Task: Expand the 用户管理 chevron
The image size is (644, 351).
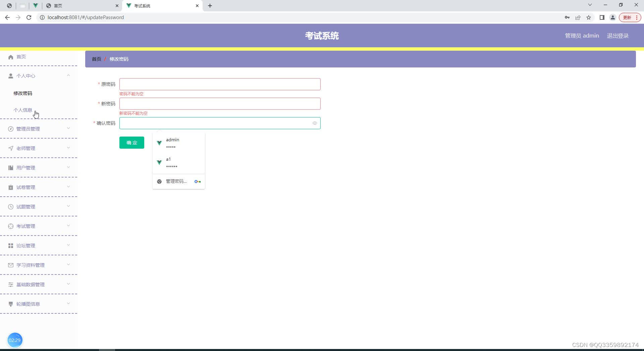Action: [68, 167]
